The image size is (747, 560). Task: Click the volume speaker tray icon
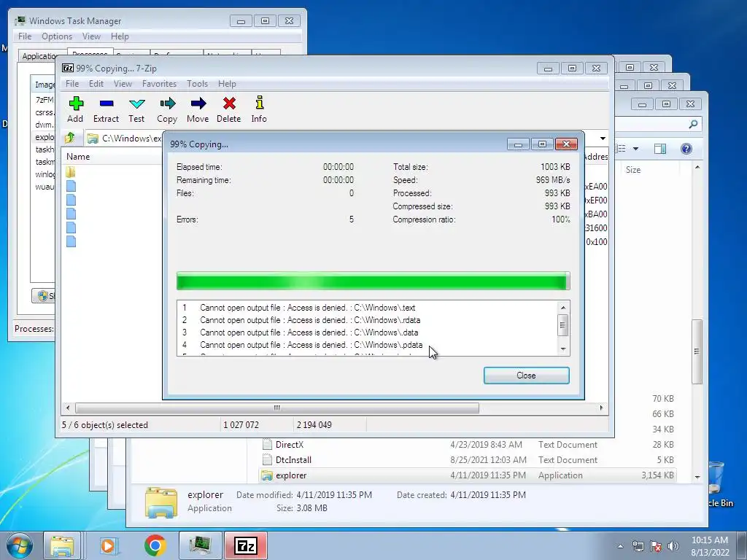click(673, 546)
